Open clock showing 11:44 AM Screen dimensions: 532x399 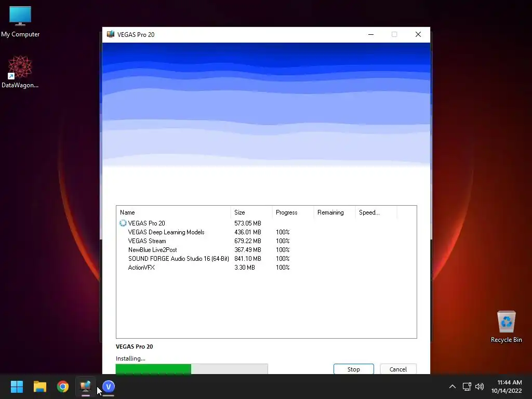[x=507, y=387]
